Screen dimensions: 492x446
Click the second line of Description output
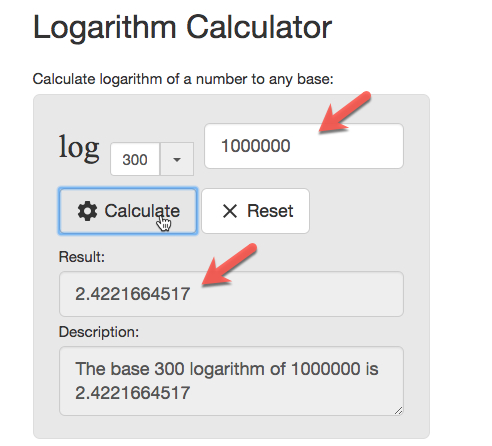coord(132,393)
